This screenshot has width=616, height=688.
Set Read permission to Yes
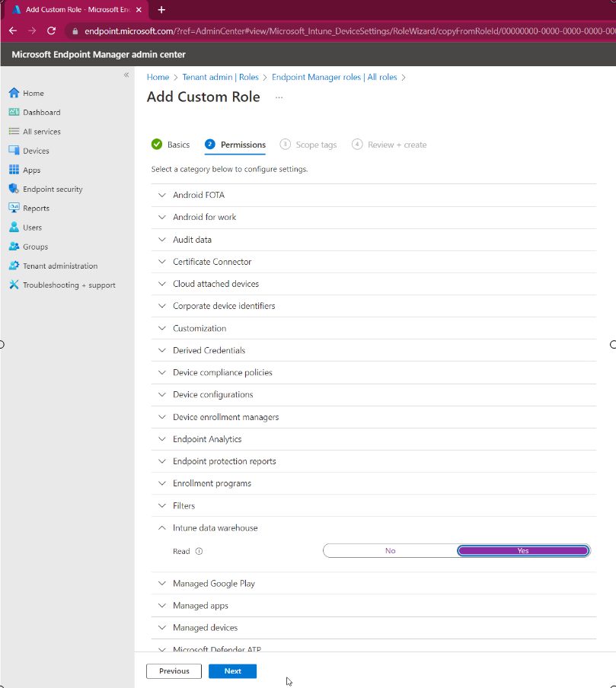pyautogui.click(x=523, y=551)
